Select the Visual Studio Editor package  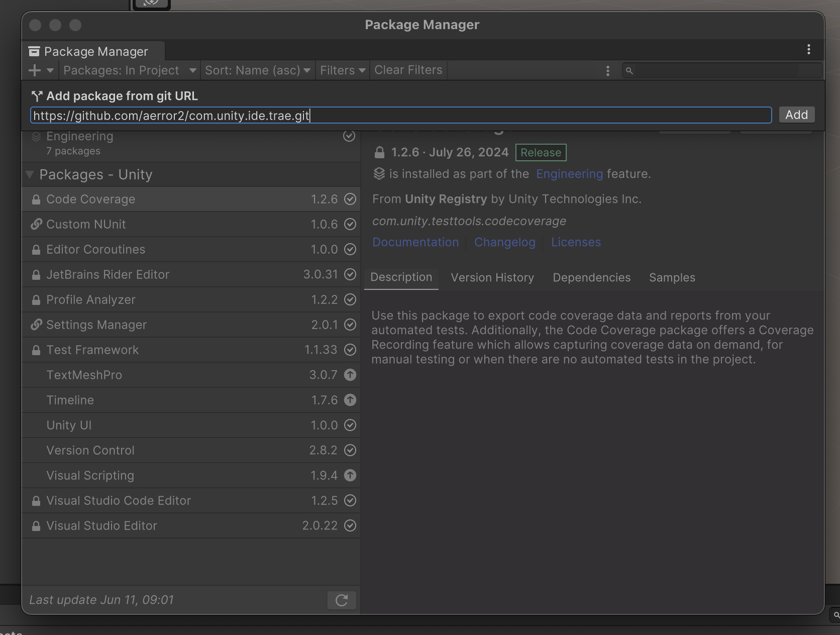coord(191,526)
